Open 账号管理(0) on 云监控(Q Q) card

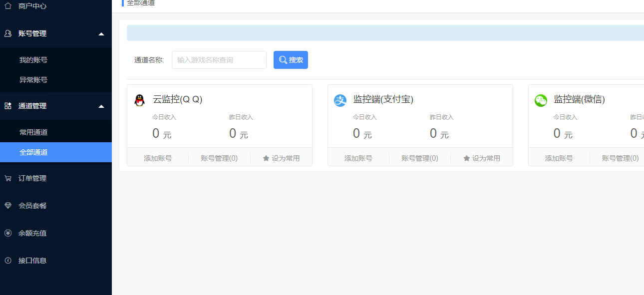point(219,158)
